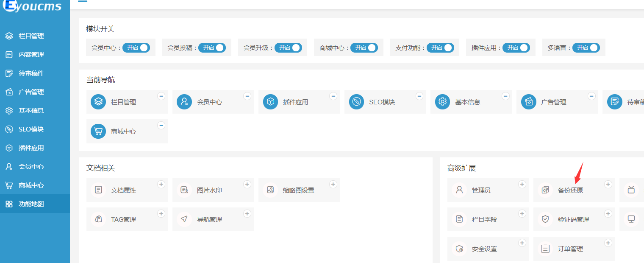Select 待审稿件 in the sidebar menu
Image resolution: width=644 pixels, height=263 pixels.
point(31,73)
